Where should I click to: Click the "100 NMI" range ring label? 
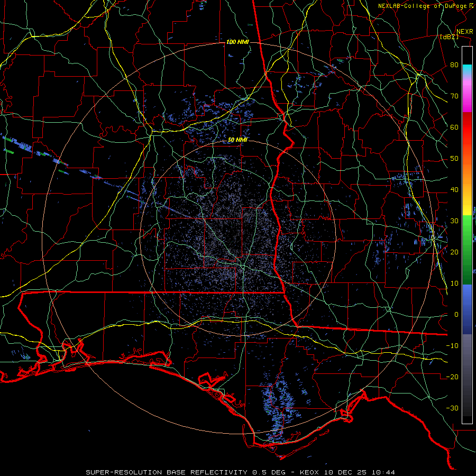237,42
